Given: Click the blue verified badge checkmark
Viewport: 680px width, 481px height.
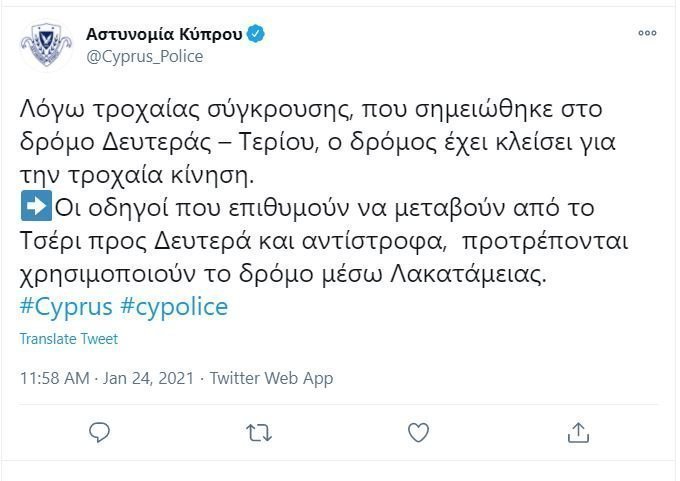Looking at the screenshot, I should coord(256,34).
